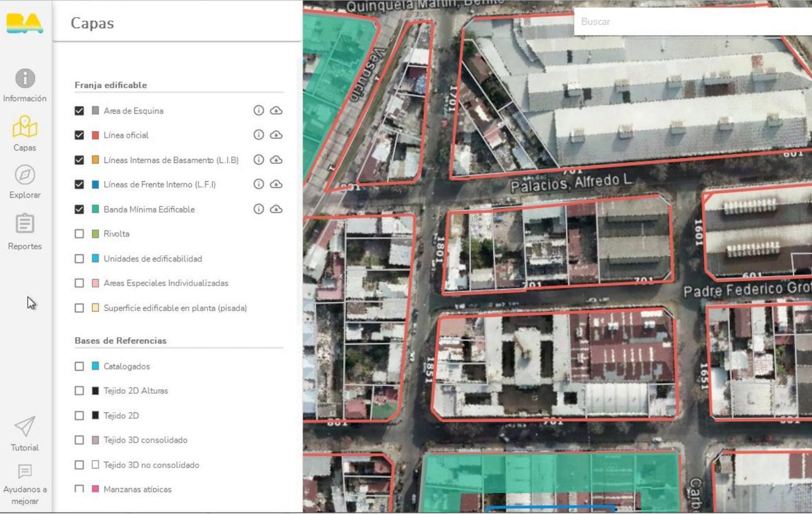
Task: Show info for Area de Esquina layer
Action: click(258, 110)
